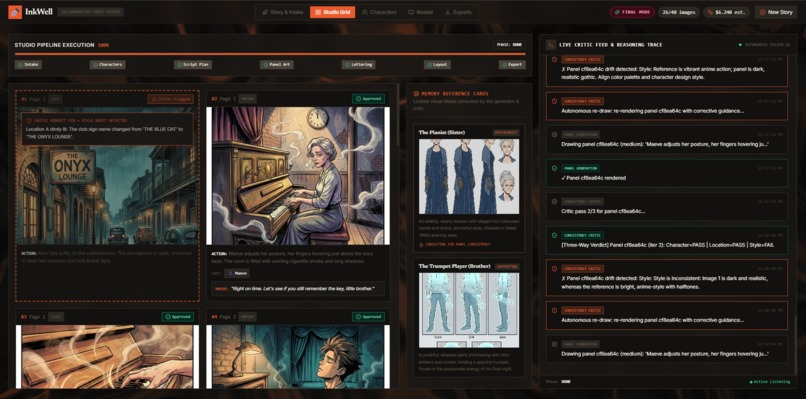Switch to the Studio Grid tab
Screen dimensions: 806x399
pos(333,12)
